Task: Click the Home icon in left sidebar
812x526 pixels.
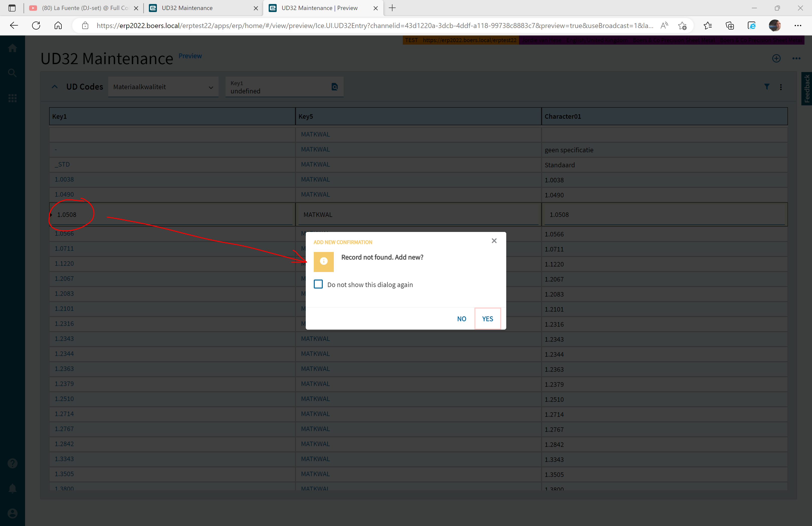Action: [x=13, y=48]
